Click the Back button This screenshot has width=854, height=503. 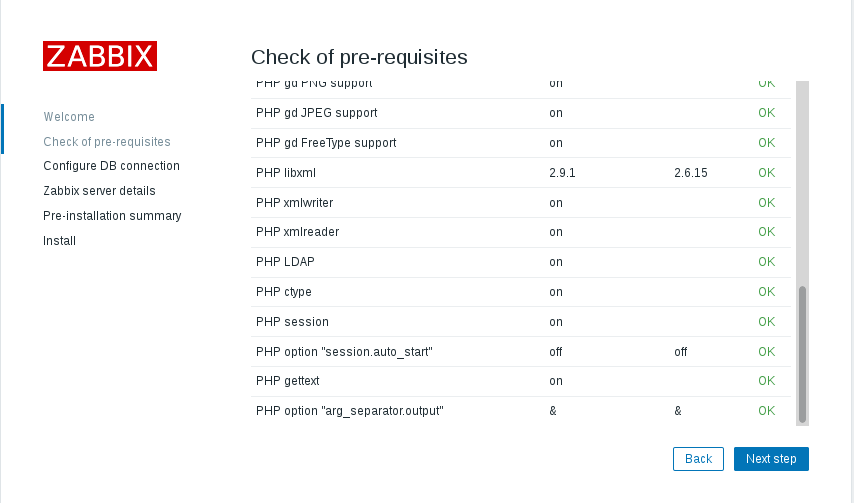[x=698, y=459]
